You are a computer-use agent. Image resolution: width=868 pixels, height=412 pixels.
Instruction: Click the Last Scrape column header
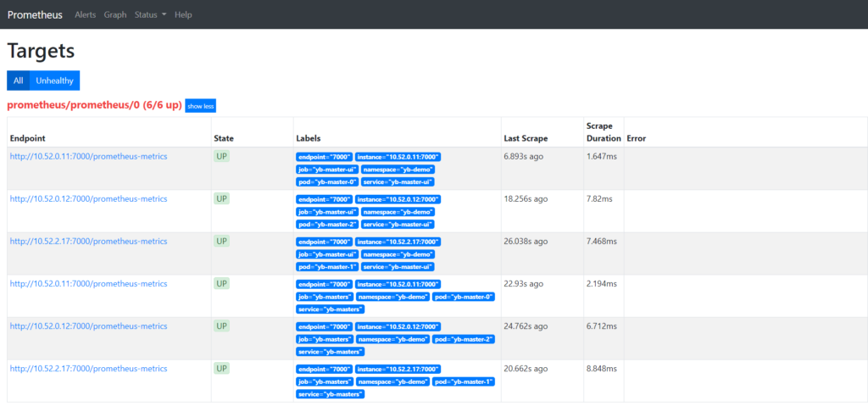(526, 137)
